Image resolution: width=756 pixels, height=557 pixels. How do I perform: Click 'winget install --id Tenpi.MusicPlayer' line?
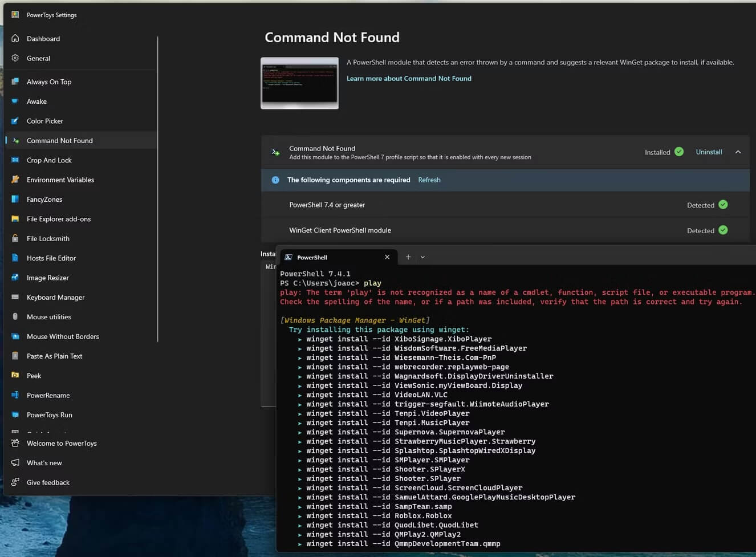[388, 422]
